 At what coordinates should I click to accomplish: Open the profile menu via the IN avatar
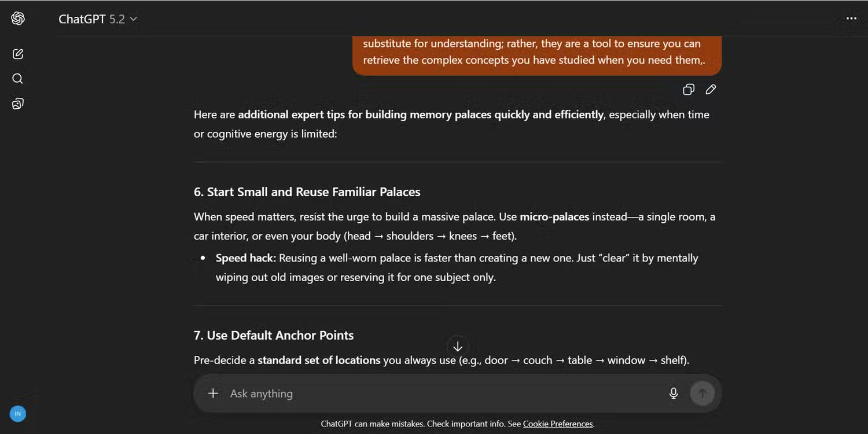click(18, 414)
